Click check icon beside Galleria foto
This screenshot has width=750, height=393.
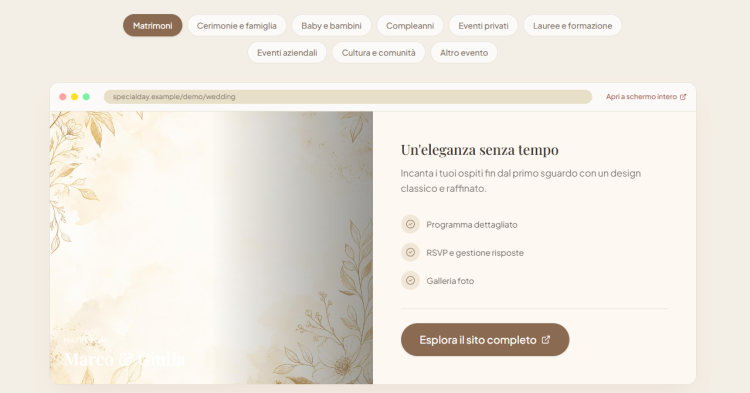click(x=410, y=281)
